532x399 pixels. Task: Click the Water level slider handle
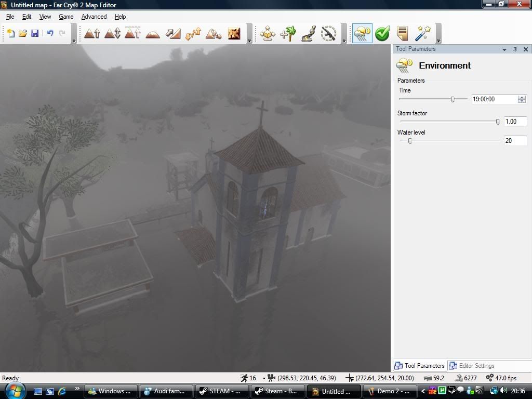(x=410, y=141)
